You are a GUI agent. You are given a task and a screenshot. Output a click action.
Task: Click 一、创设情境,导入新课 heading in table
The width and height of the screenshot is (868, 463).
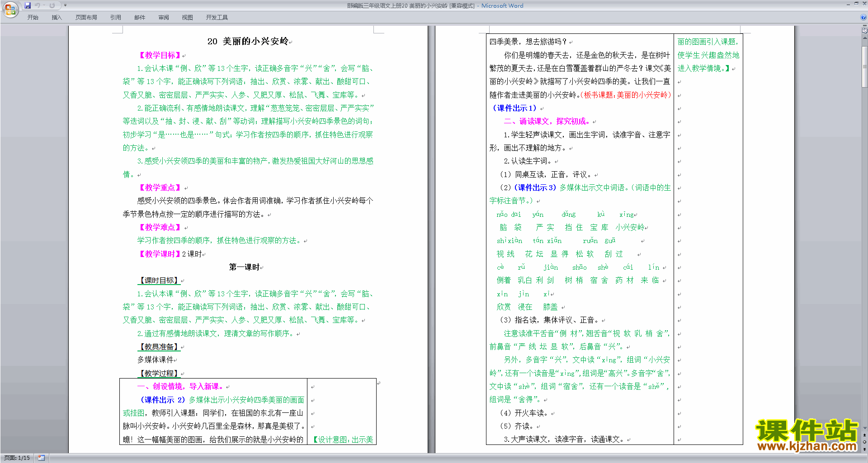tap(180, 386)
